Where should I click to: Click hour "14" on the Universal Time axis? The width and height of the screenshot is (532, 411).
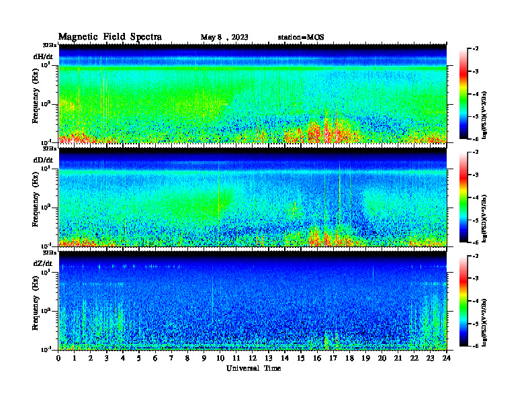285,358
